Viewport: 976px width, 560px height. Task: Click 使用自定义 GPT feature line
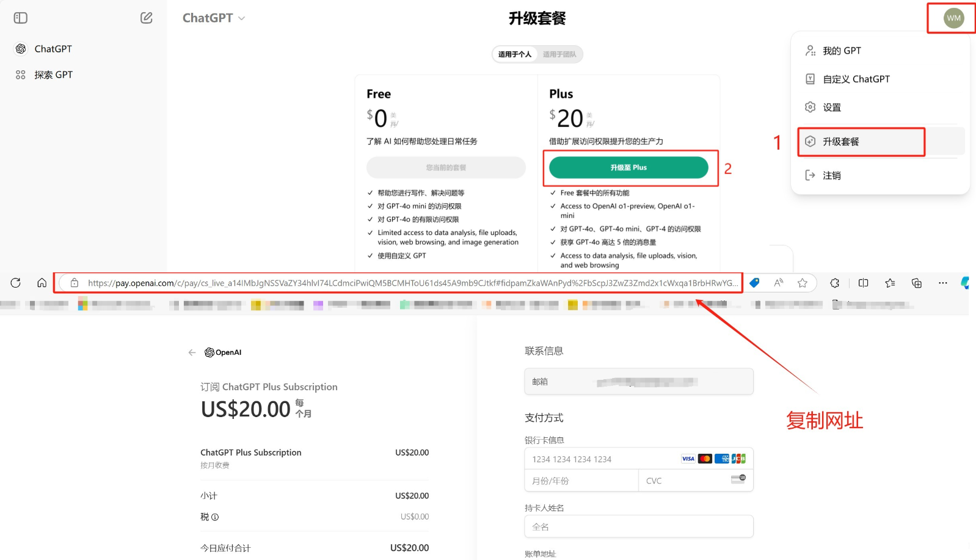click(x=401, y=256)
